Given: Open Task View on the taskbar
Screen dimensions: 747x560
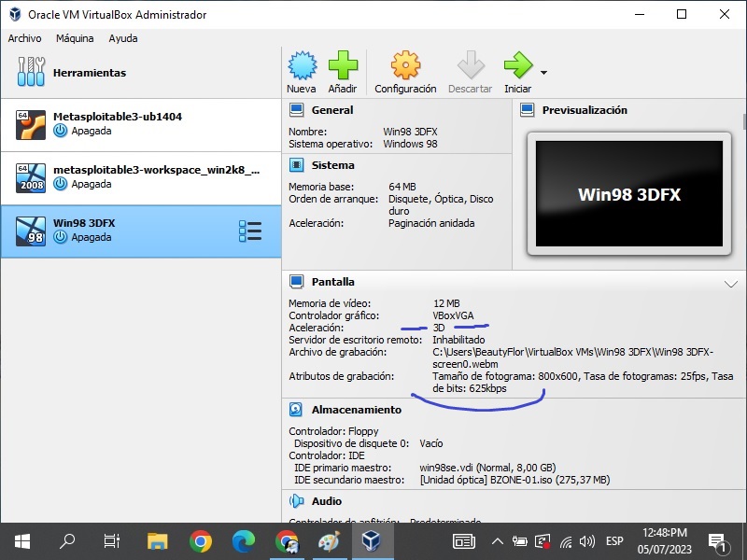Looking at the screenshot, I should (x=112, y=541).
